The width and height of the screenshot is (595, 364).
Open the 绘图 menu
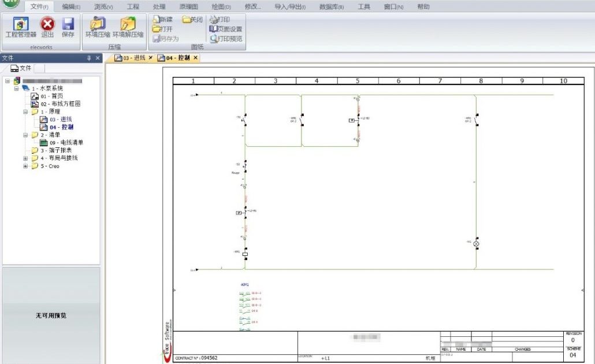click(x=221, y=6)
